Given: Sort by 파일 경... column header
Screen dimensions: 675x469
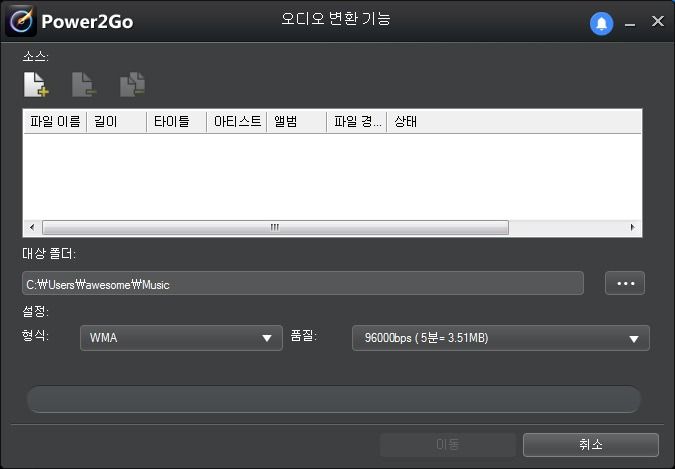Looking at the screenshot, I should pyautogui.click(x=357, y=121).
